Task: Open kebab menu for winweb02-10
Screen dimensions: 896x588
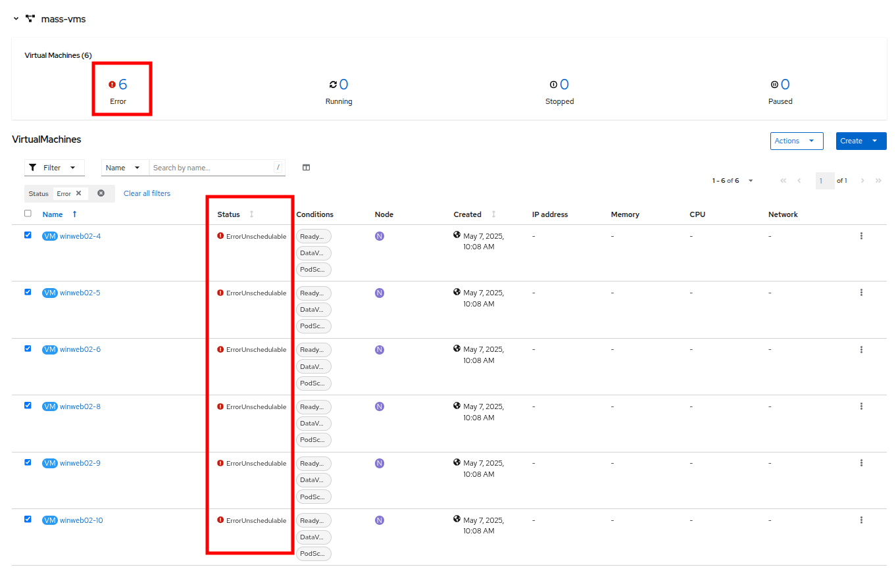Action: pyautogui.click(x=861, y=520)
